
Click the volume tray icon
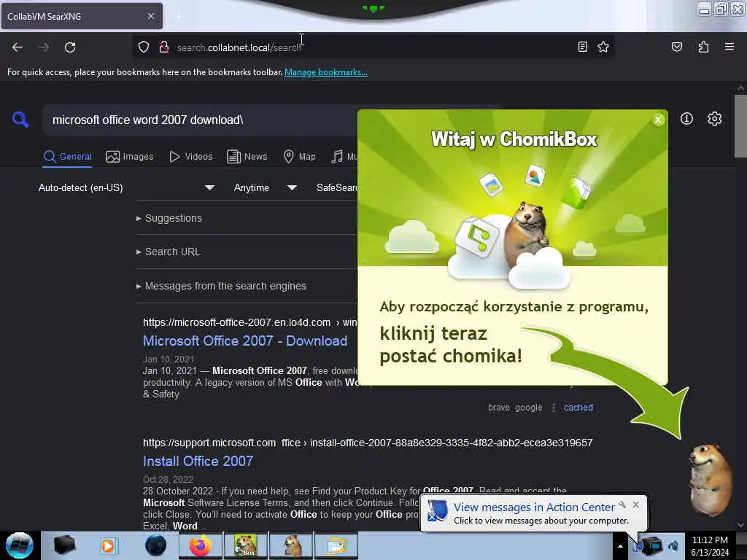point(673,545)
